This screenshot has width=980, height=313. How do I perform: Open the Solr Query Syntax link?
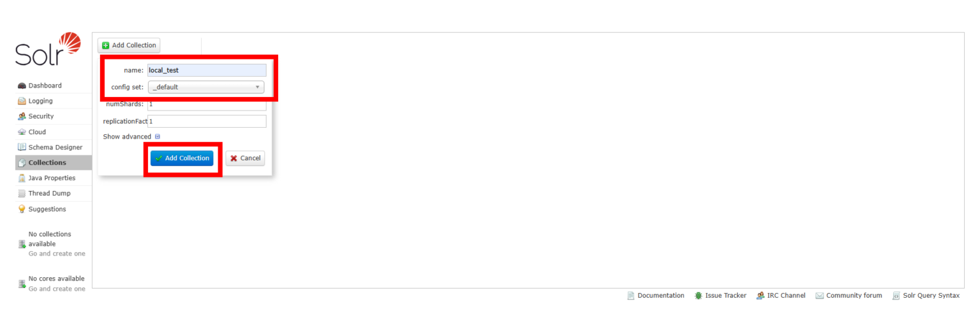point(930,296)
